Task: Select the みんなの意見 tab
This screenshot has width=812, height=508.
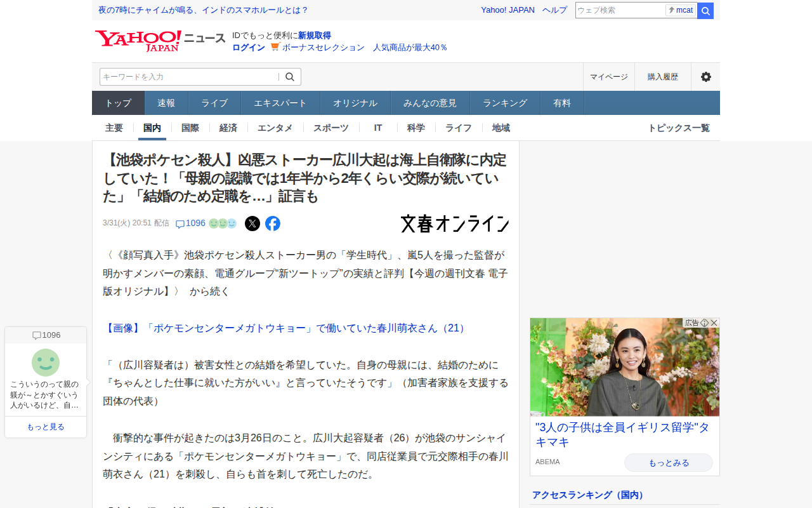Action: point(430,103)
